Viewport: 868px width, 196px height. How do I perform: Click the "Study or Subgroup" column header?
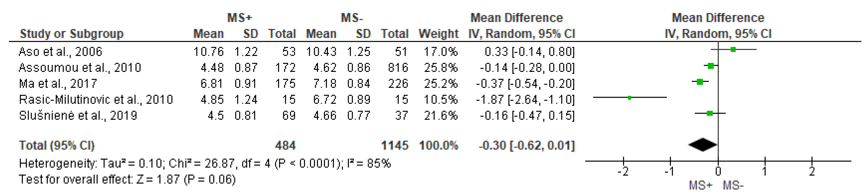[x=71, y=34]
